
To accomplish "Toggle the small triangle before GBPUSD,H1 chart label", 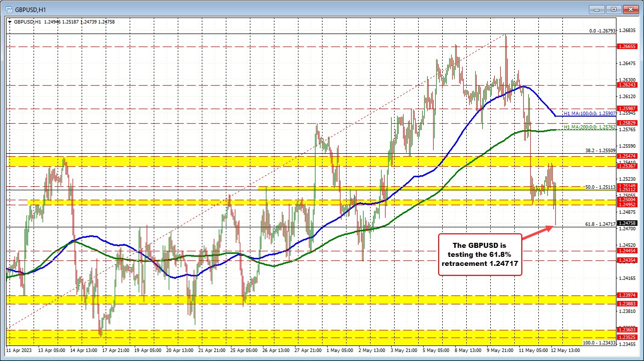I will [x=10, y=22].
